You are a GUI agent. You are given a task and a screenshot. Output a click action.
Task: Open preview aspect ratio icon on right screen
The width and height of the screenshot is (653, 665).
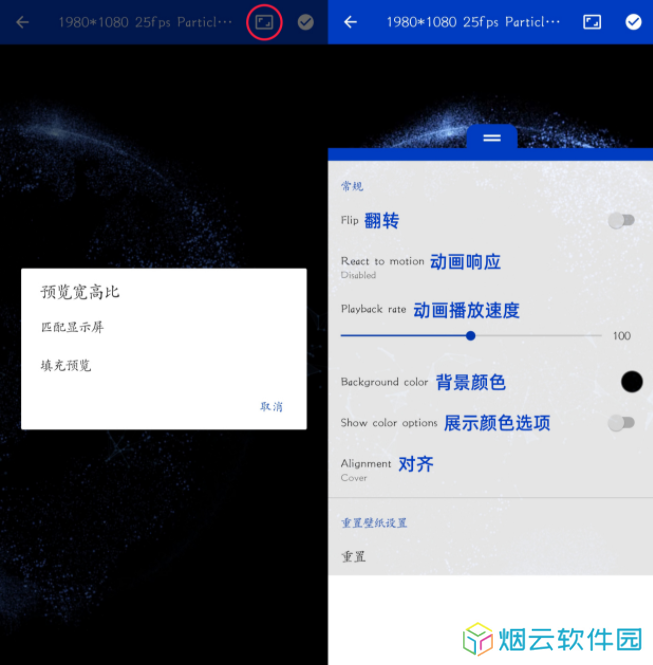click(592, 22)
